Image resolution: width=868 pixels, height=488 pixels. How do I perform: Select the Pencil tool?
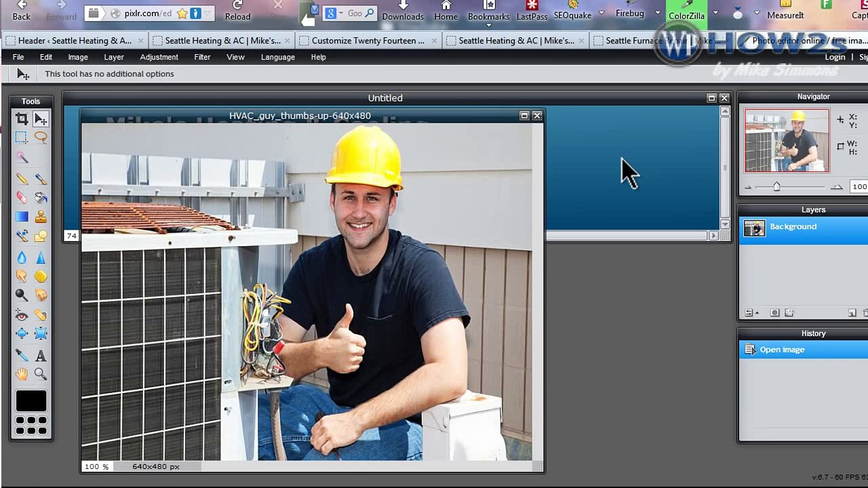coord(22,179)
